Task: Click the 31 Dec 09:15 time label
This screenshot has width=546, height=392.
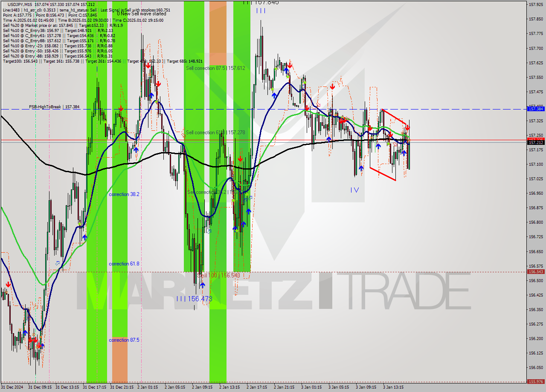Action: (x=40, y=387)
